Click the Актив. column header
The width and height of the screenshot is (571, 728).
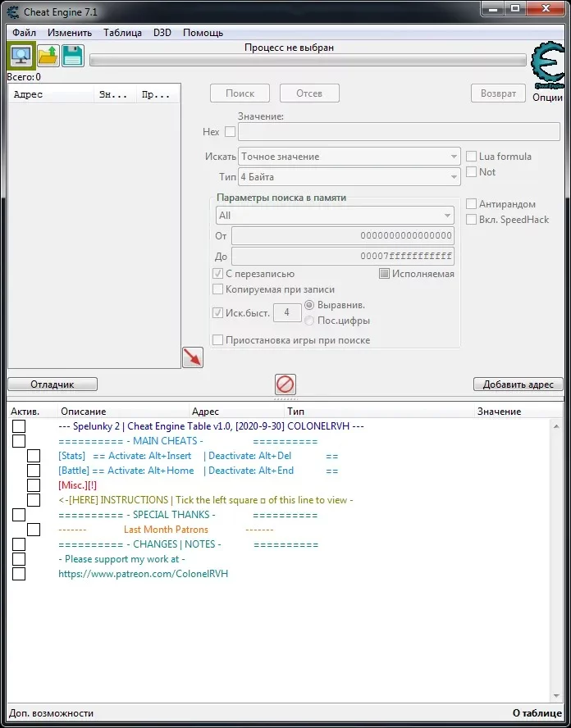tap(33, 412)
